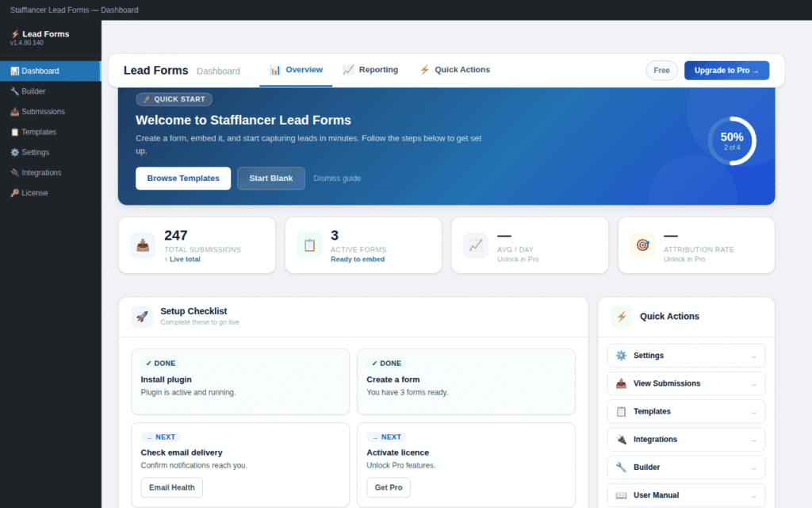Click the 50% setup progress ring

(x=732, y=141)
